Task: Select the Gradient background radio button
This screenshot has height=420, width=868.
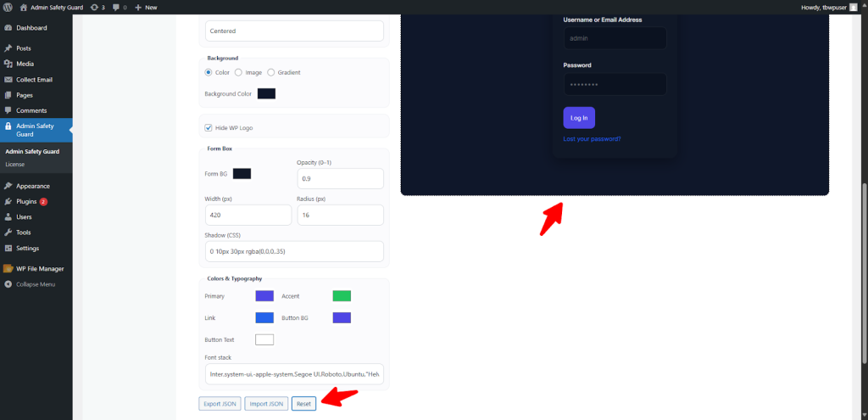Action: (x=271, y=72)
